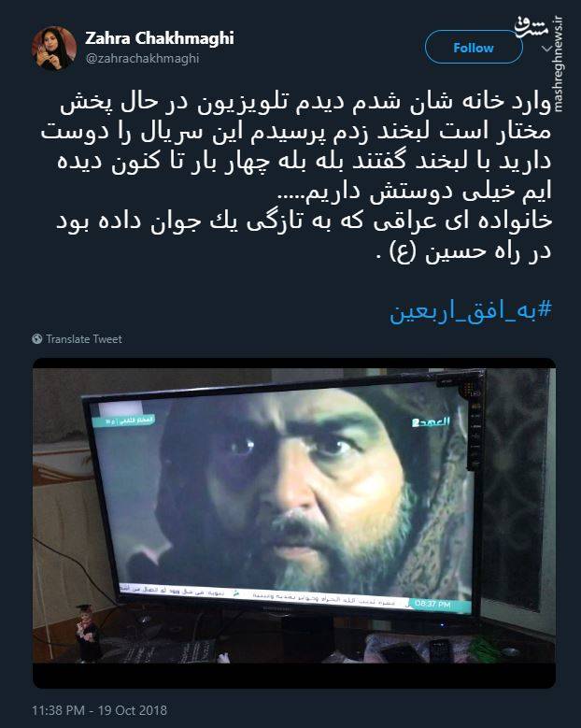The height and width of the screenshot is (728, 581).
Task: Click the globe icon beside Translate Tweet
Action: point(37,339)
